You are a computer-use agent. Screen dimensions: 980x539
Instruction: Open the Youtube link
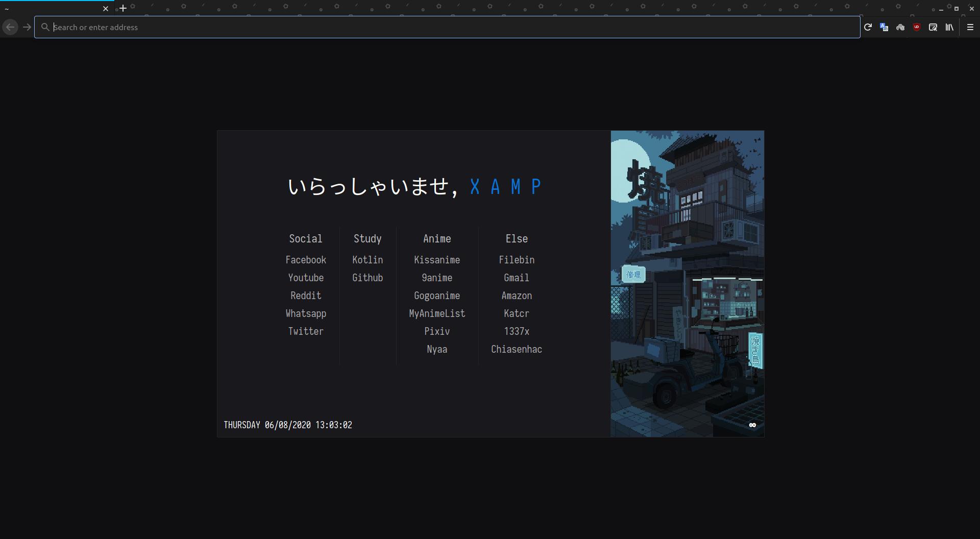pyautogui.click(x=306, y=278)
